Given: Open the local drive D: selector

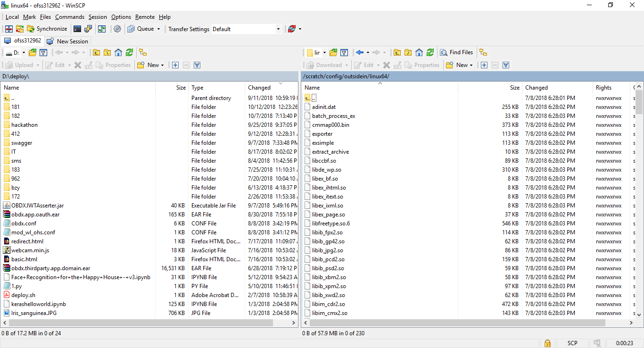Looking at the screenshot, I should click(15, 52).
